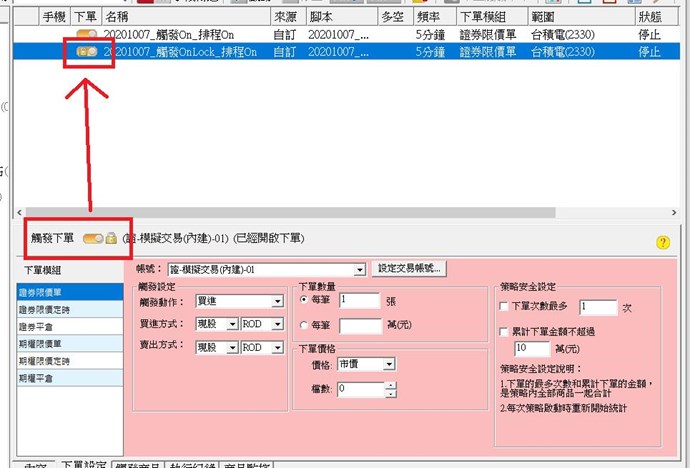Switch to the 下單設定 tab
This screenshot has width=690, height=468.
(82, 464)
